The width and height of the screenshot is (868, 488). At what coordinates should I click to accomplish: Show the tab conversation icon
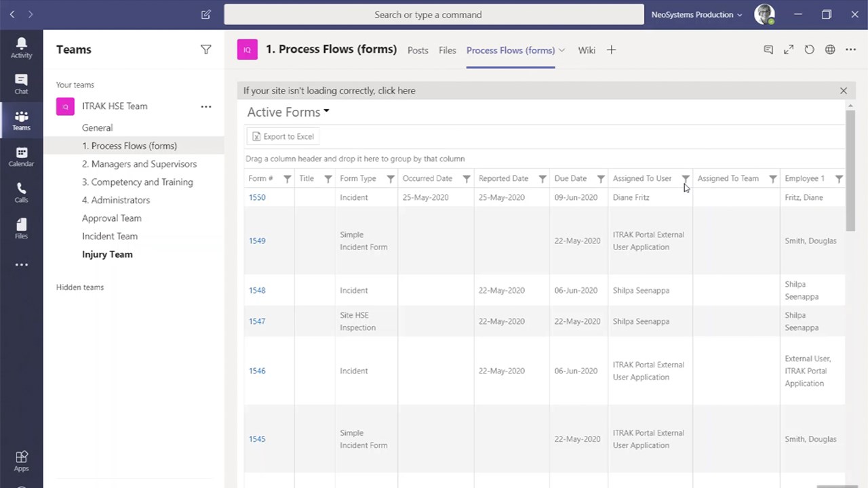point(768,49)
